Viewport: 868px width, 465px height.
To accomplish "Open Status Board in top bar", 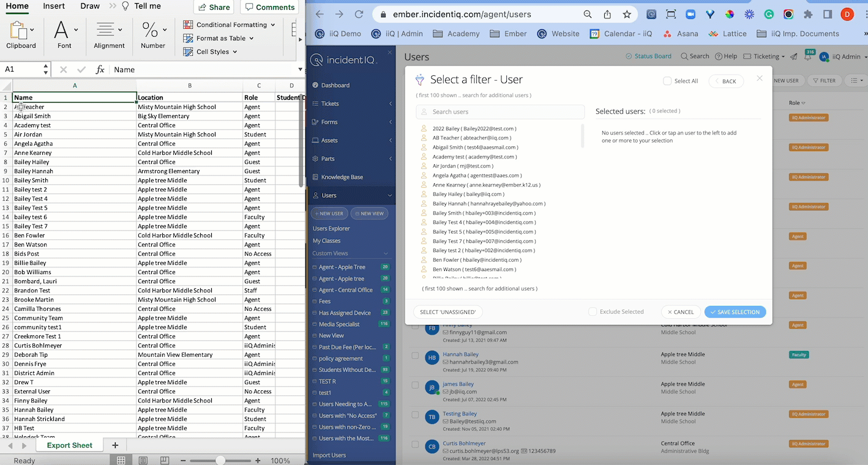I will coord(648,56).
